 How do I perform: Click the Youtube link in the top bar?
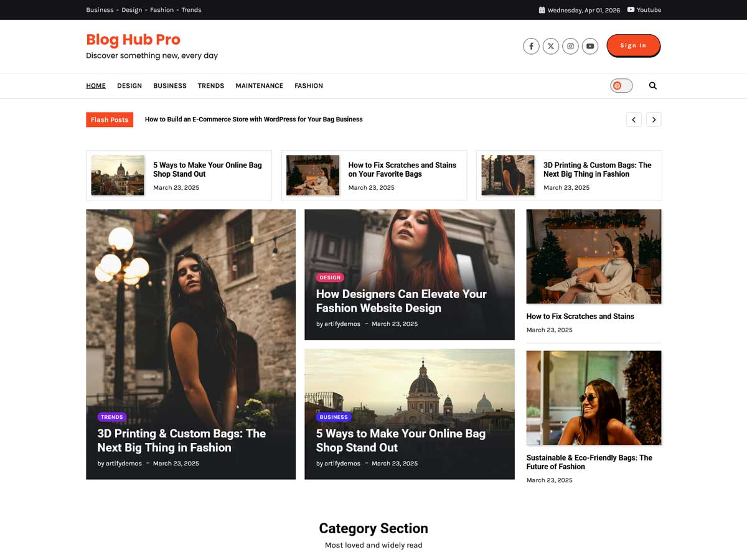click(644, 10)
